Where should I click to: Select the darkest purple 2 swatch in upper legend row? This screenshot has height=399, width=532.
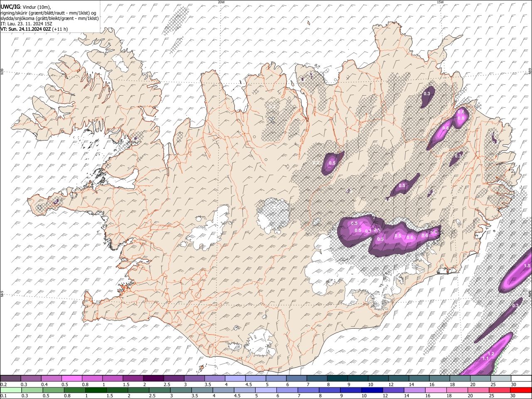pyautogui.click(x=153, y=378)
